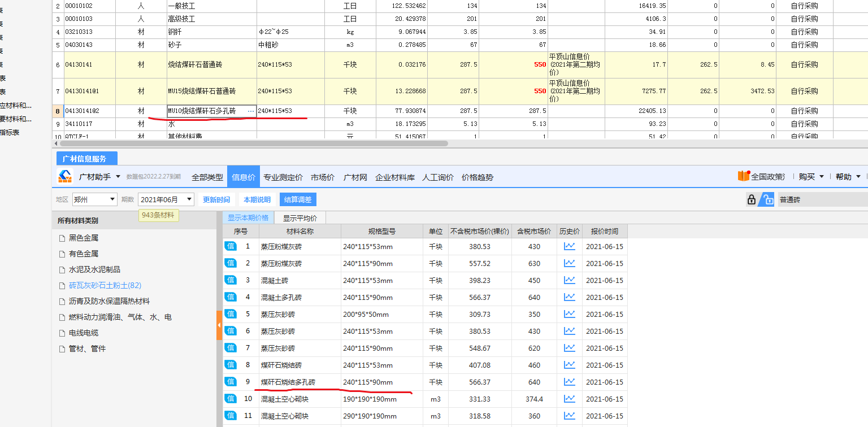Select 有色金属 category
The height and width of the screenshot is (427, 868).
84,254
